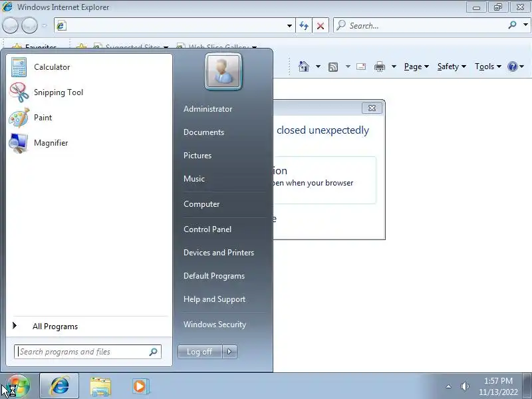This screenshot has width=532, height=399.
Task: Click the user account picture
Action: 223,72
